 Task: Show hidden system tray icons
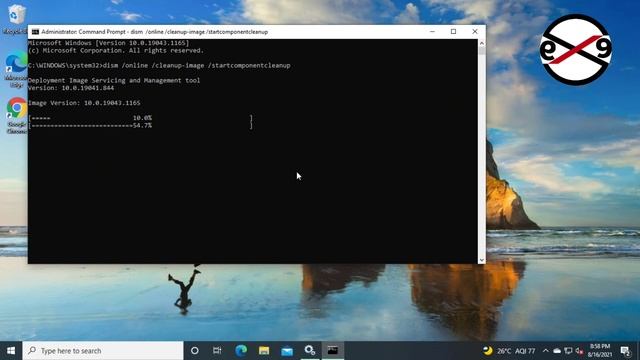546,351
